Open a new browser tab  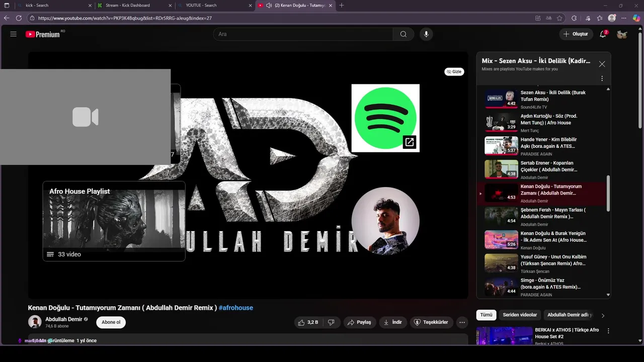coord(342,6)
